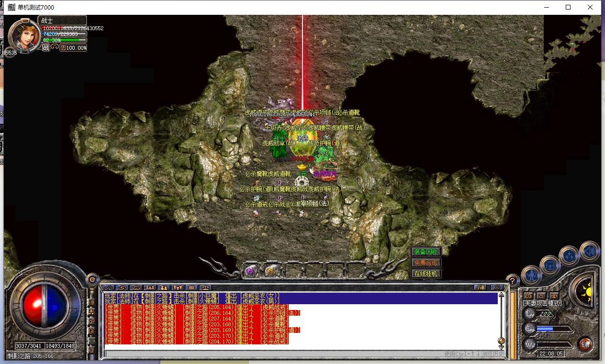Click the minimap in the top-right corner
Viewport: 605px width, 364px height.
(572, 43)
